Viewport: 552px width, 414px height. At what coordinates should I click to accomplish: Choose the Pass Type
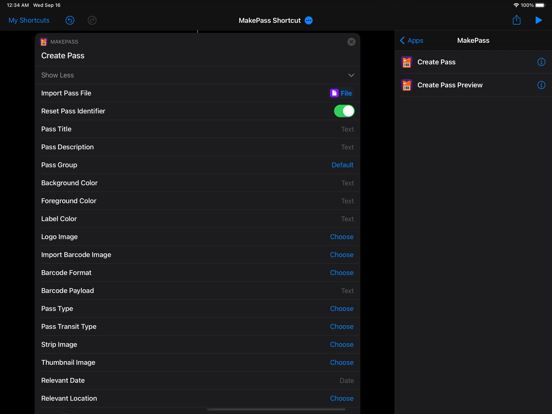(x=341, y=309)
